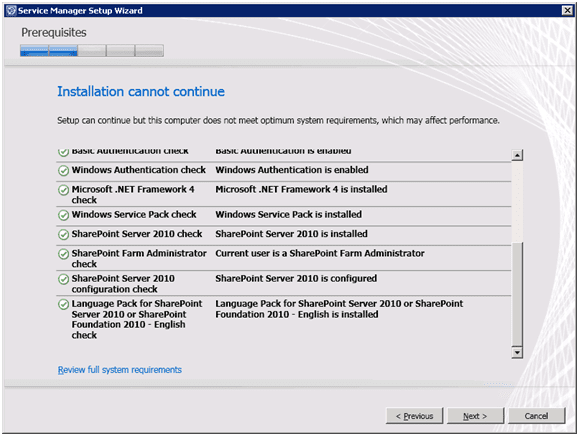Select 'Microsoft .NET Framework 4 check' label
Image resolution: width=579 pixels, height=436 pixels.
[x=133, y=195]
